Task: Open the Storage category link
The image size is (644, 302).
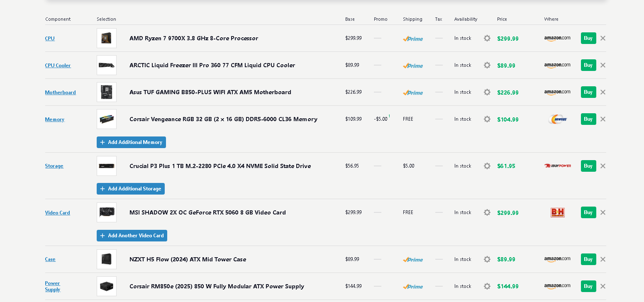Action: click(x=54, y=166)
